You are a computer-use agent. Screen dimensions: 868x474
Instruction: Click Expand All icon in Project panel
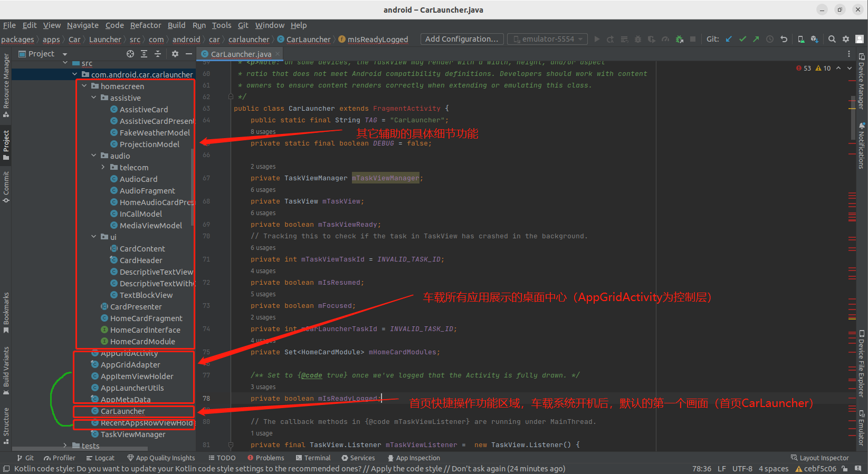point(144,54)
